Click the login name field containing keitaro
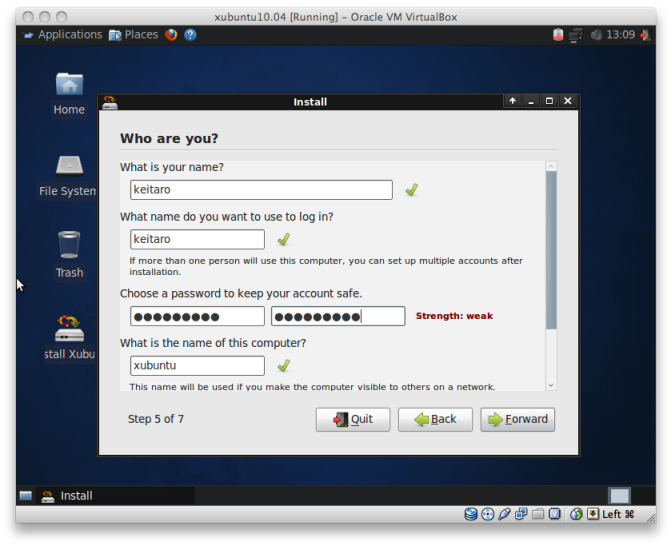The height and width of the screenshot is (546, 671). tap(197, 239)
